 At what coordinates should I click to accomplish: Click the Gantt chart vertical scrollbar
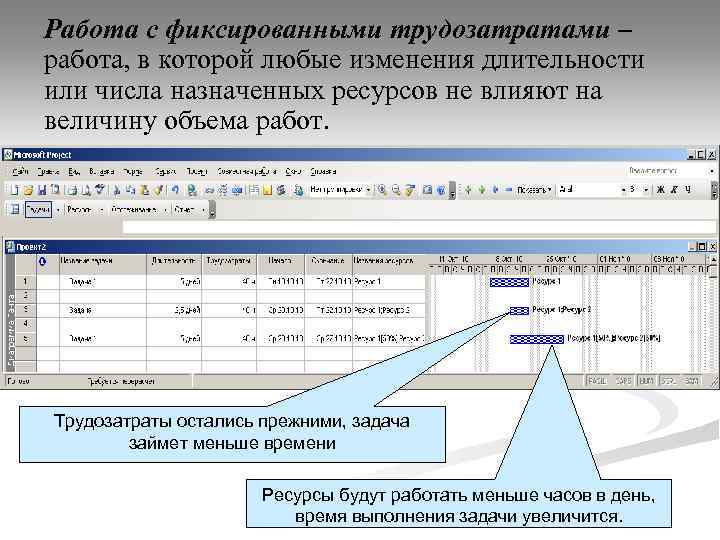tap(713, 313)
